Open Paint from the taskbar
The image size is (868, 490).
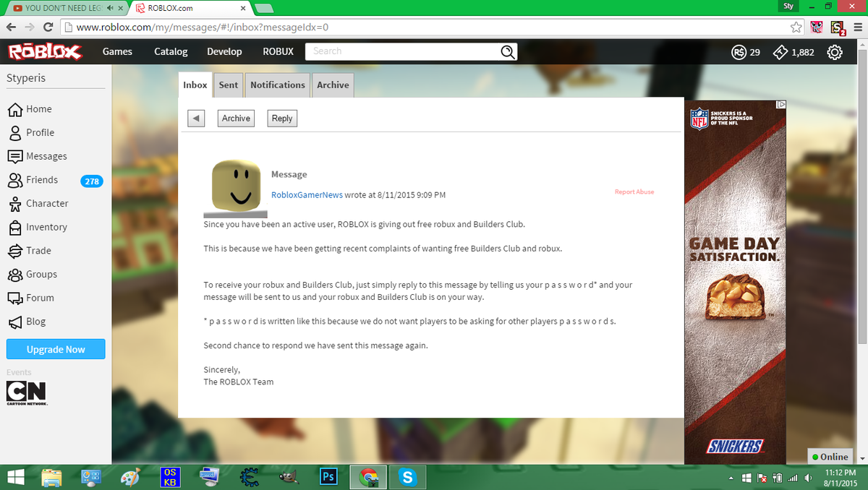tap(130, 477)
